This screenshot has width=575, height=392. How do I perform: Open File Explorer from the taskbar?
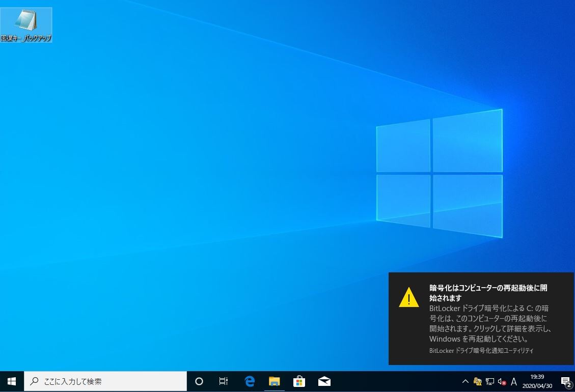275,381
